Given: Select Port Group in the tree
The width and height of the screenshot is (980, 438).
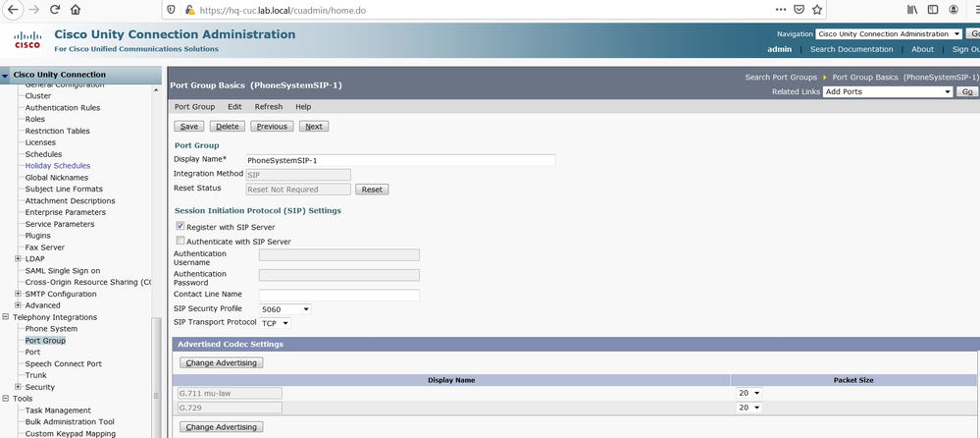Looking at the screenshot, I should (x=45, y=341).
